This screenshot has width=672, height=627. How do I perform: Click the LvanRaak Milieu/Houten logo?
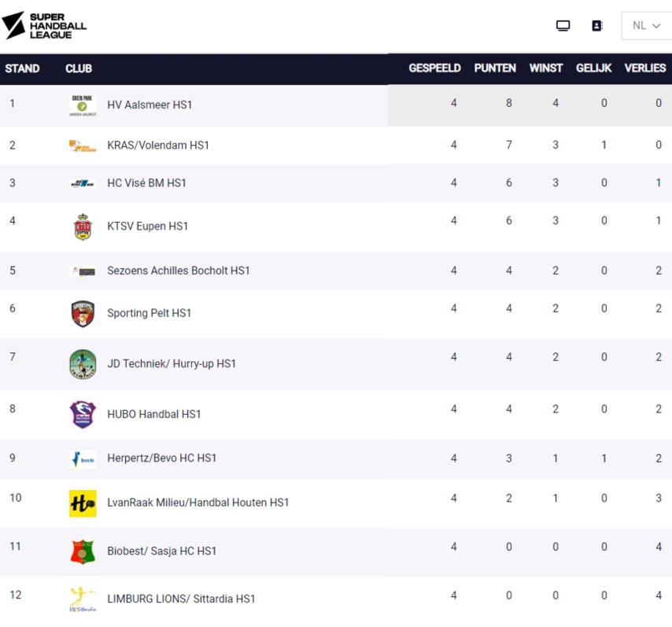pyautogui.click(x=82, y=502)
